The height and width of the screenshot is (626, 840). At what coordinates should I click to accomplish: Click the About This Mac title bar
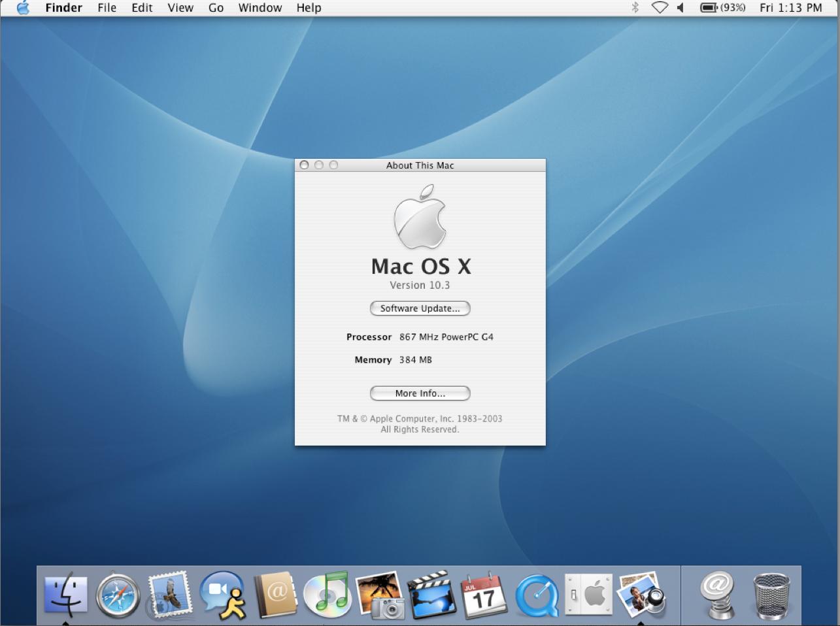click(420, 165)
